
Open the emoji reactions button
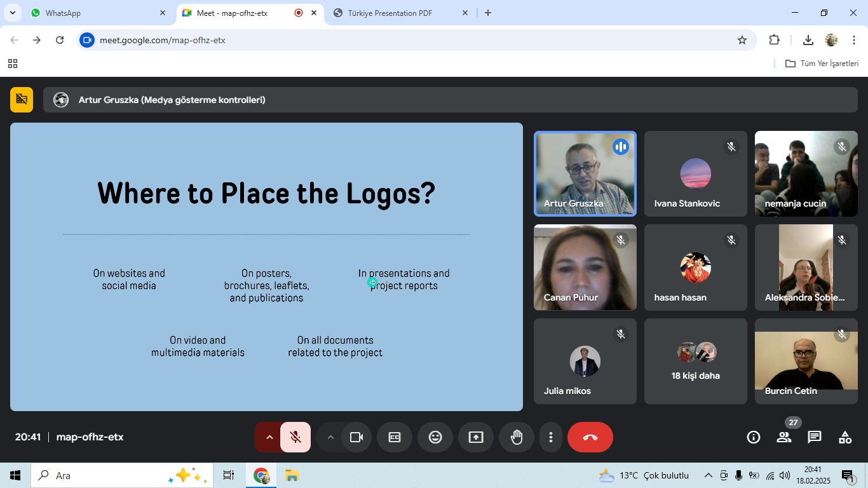coord(435,437)
